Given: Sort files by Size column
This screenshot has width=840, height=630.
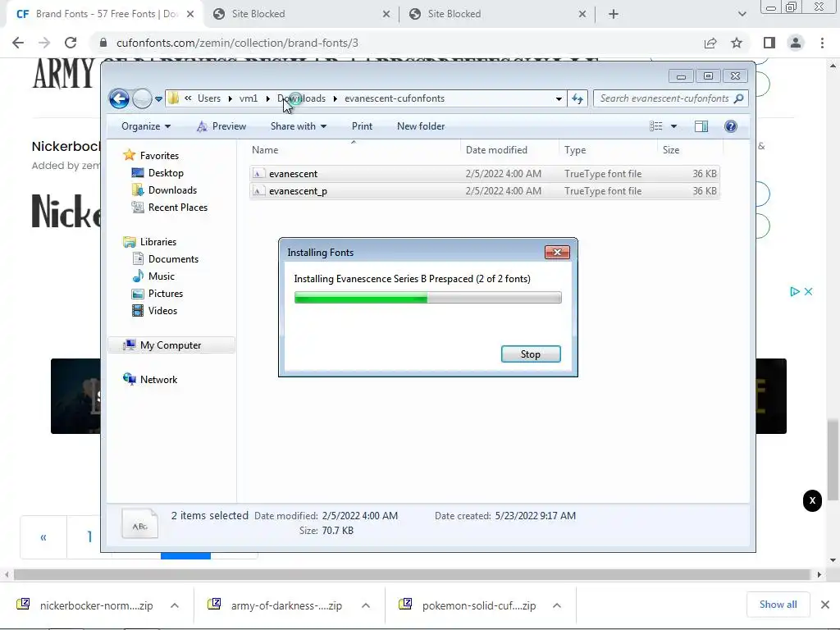Looking at the screenshot, I should pos(690,150).
